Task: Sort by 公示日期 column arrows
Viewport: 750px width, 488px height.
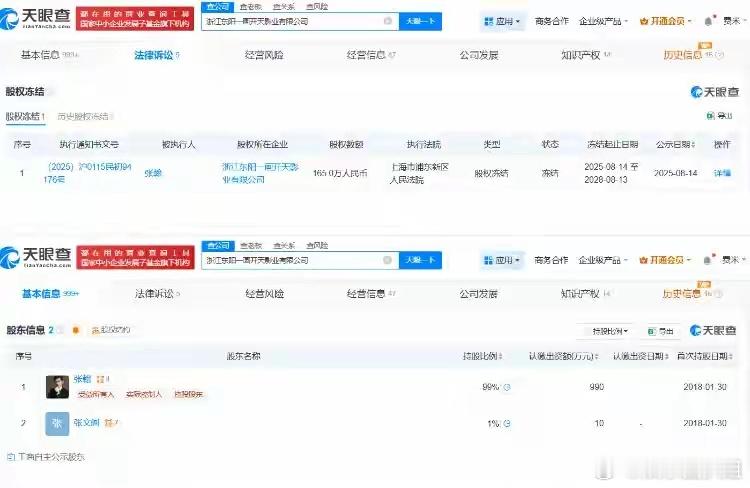Action: click(x=694, y=144)
